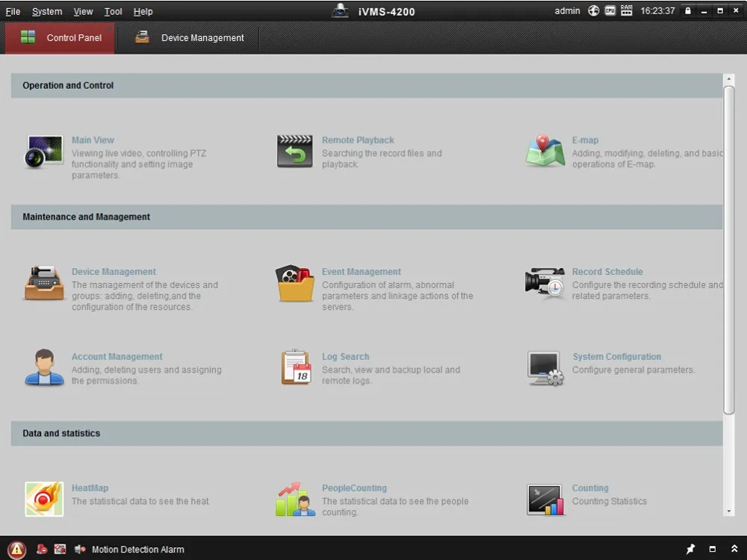Toggle the alarm pop-up image icon
This screenshot has height=560, width=747.
point(60,549)
